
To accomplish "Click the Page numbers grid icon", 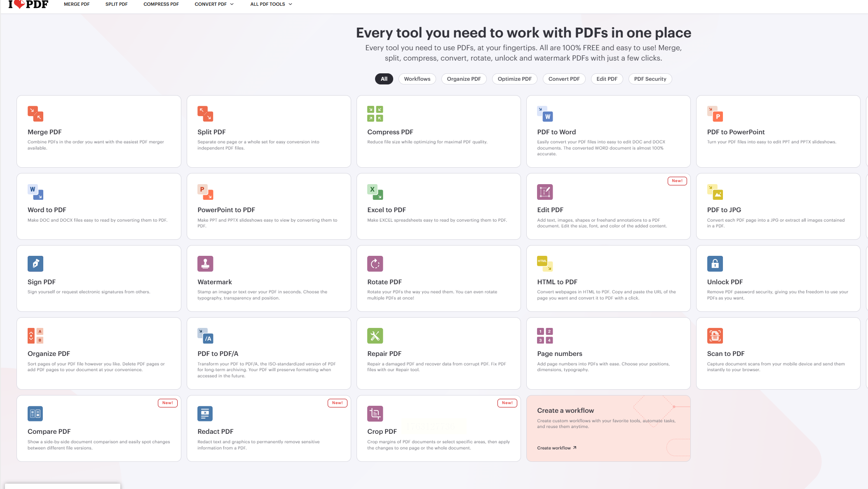I will pos(545,336).
